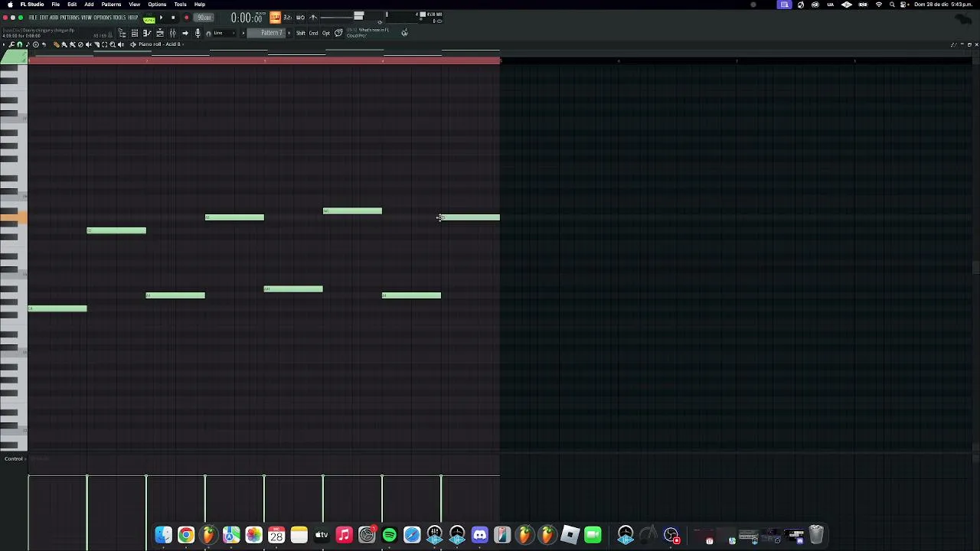This screenshot has height=551, width=980.
Task: Select the note at start of pattern
Action: [57, 308]
